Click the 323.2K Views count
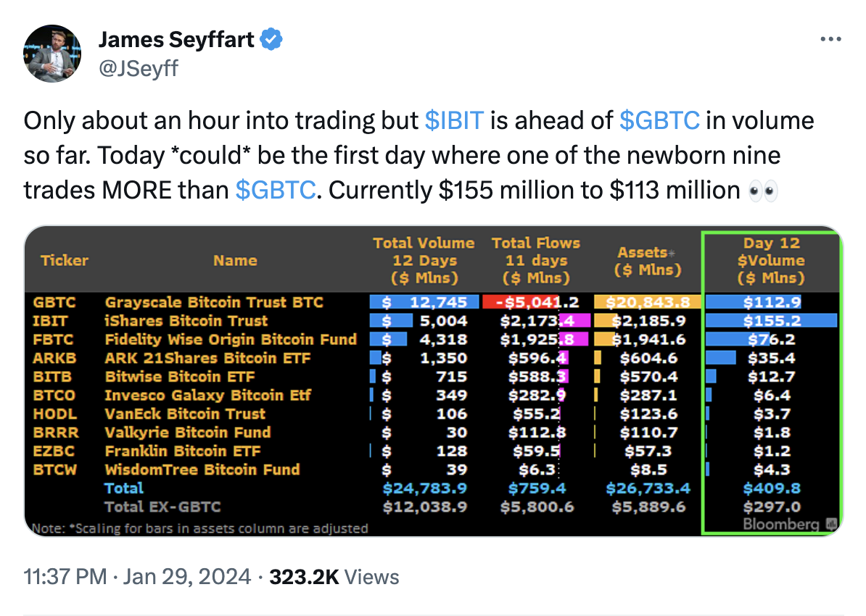 pyautogui.click(x=334, y=577)
